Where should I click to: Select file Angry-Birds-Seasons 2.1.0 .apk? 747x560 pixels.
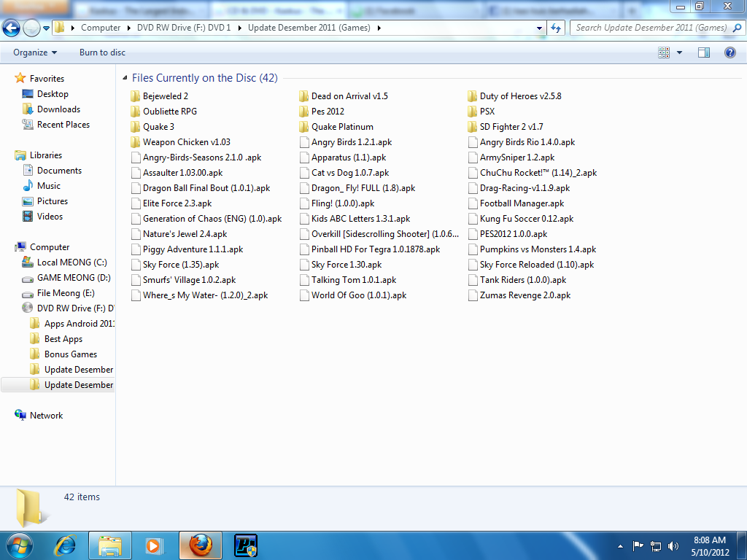202,157
